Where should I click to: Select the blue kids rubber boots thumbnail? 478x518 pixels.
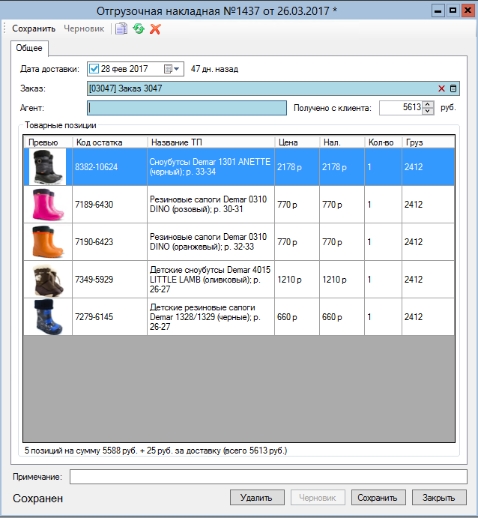click(x=48, y=317)
